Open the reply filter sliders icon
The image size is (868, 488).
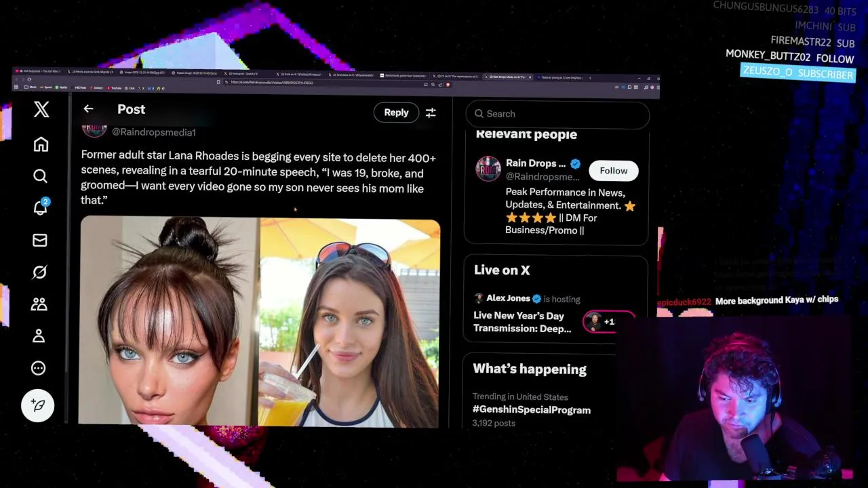[x=431, y=113]
